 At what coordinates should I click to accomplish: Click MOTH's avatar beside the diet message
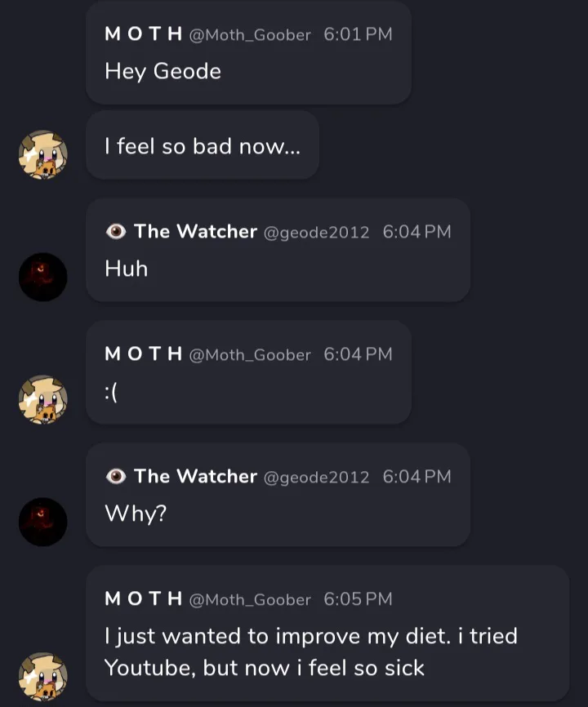[x=42, y=677]
